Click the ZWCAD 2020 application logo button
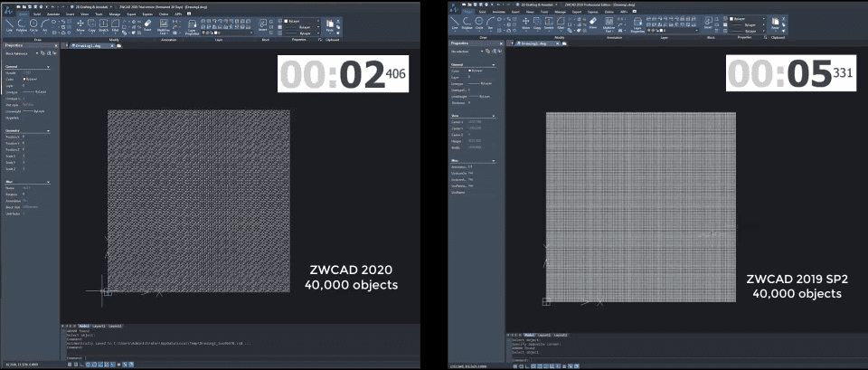Image resolution: width=868 pixels, height=370 pixels. tap(9, 10)
